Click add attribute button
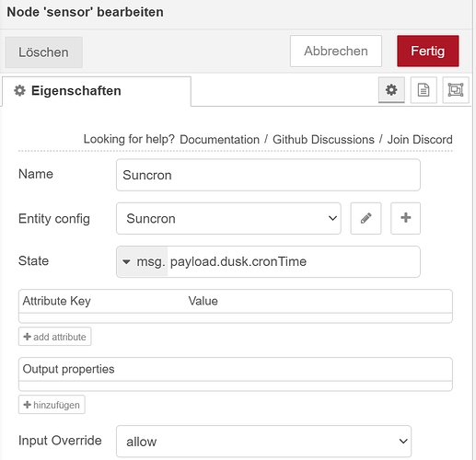 (x=55, y=337)
